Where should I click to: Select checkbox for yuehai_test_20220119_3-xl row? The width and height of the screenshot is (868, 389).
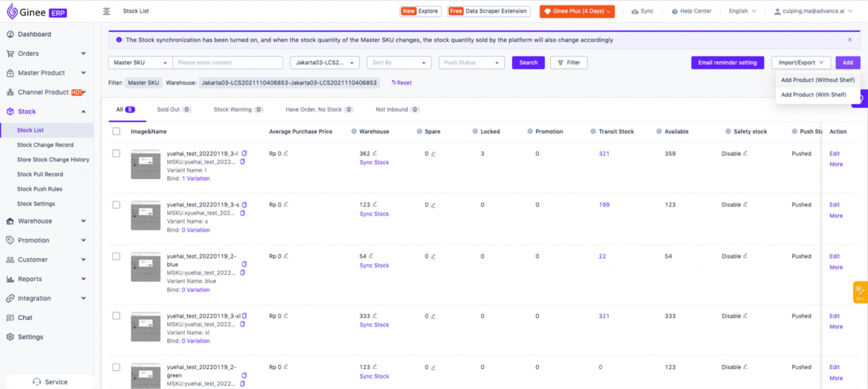pos(116,316)
